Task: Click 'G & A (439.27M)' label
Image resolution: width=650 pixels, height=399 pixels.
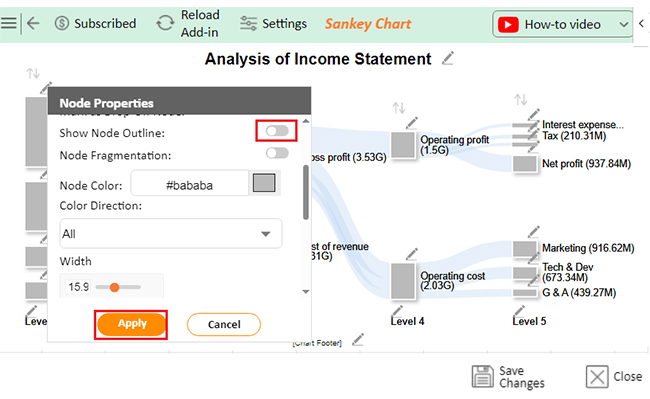Action: (579, 293)
